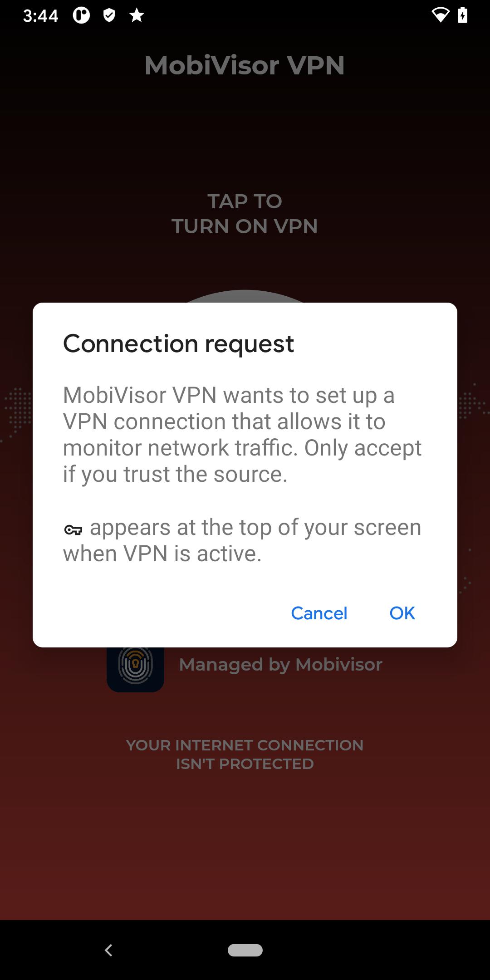The width and height of the screenshot is (490, 980).
Task: Tap the TAP TO TURN ON VPN label
Action: coord(245,214)
